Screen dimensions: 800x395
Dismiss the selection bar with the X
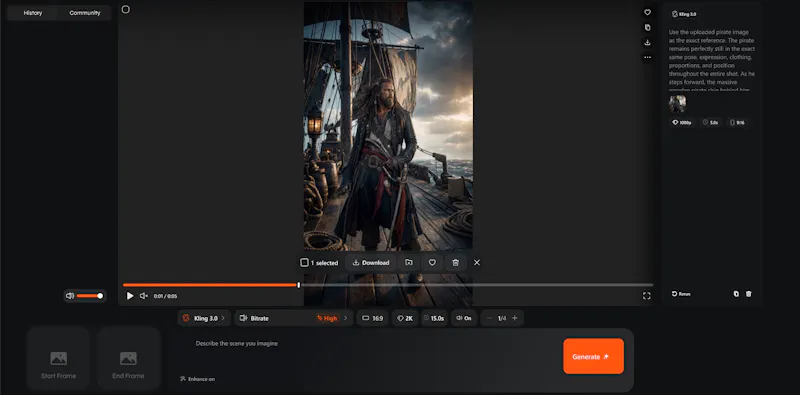coord(477,262)
